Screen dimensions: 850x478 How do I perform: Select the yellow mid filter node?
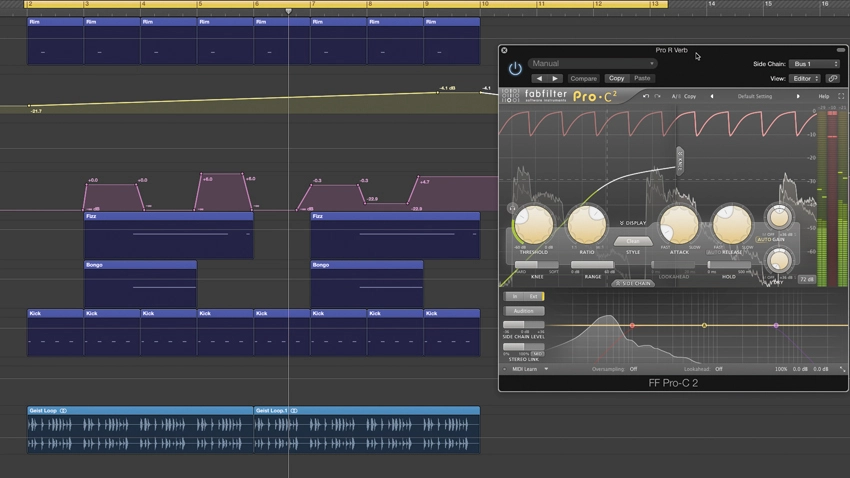coord(704,326)
